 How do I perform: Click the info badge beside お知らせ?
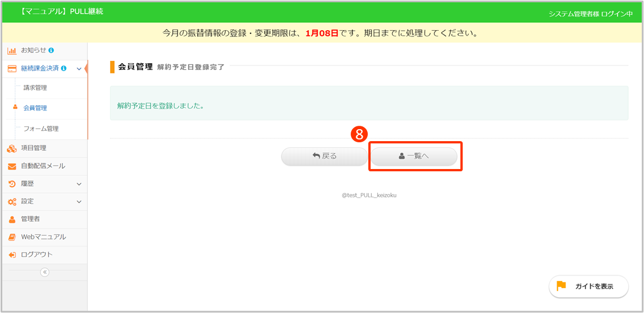(51, 51)
